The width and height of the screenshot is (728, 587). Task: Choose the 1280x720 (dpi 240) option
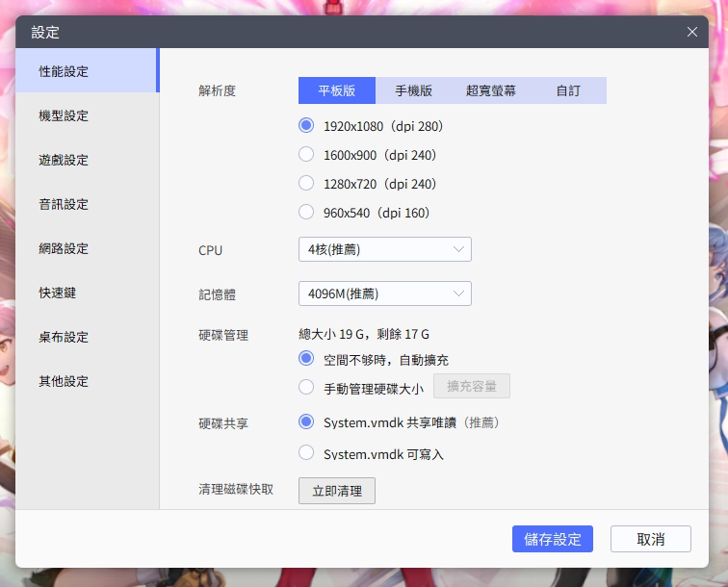307,183
